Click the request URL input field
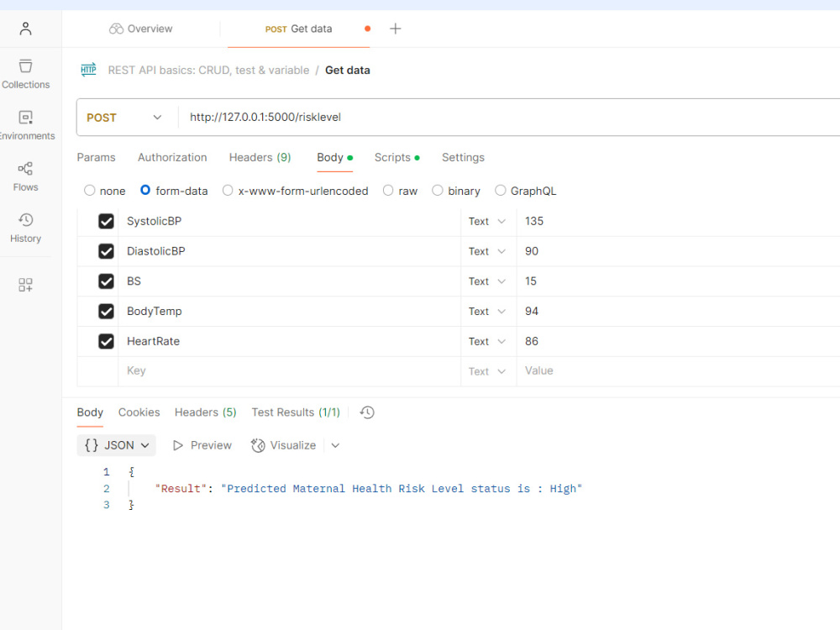This screenshot has width=840, height=630. 509,118
